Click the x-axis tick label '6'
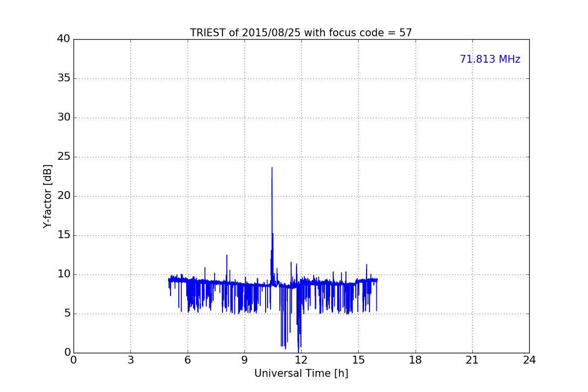This screenshot has width=588, height=392. pos(187,360)
